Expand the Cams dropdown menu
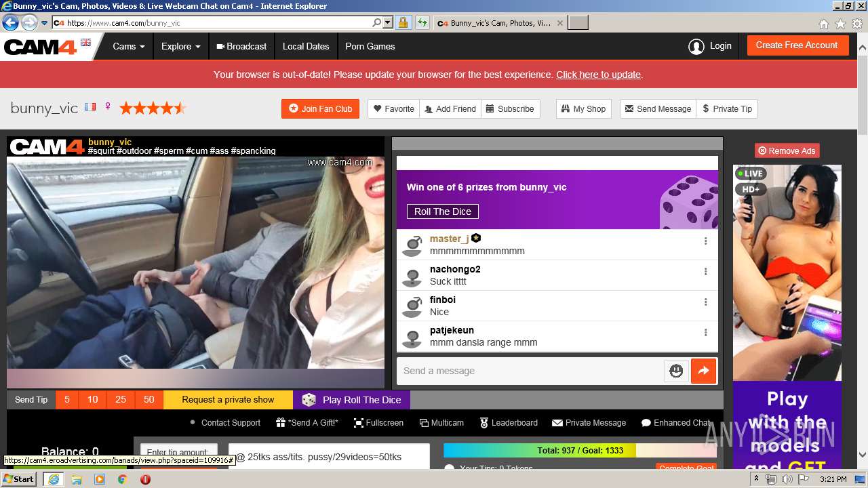The width and height of the screenshot is (868, 488). [x=129, y=47]
